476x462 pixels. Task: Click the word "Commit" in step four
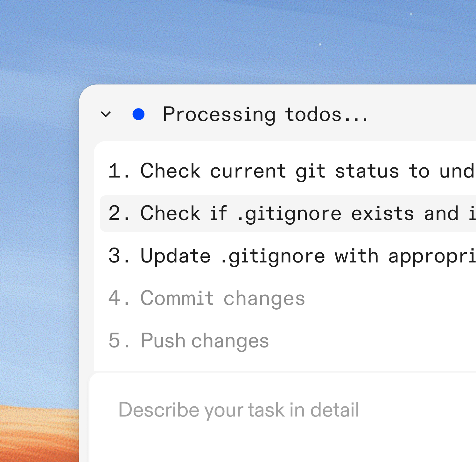[177, 298]
